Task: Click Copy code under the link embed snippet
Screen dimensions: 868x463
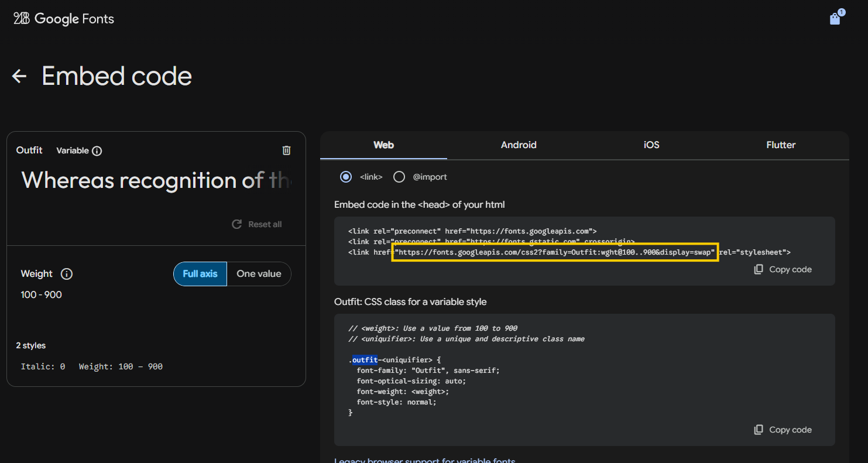Action: coord(783,269)
